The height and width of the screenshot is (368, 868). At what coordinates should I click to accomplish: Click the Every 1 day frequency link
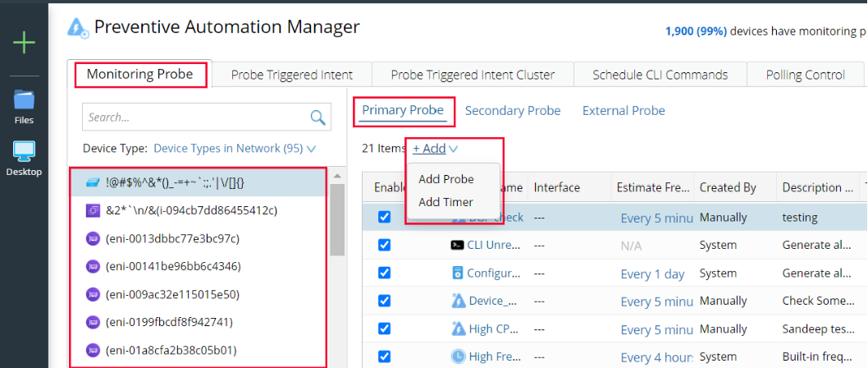pos(652,274)
